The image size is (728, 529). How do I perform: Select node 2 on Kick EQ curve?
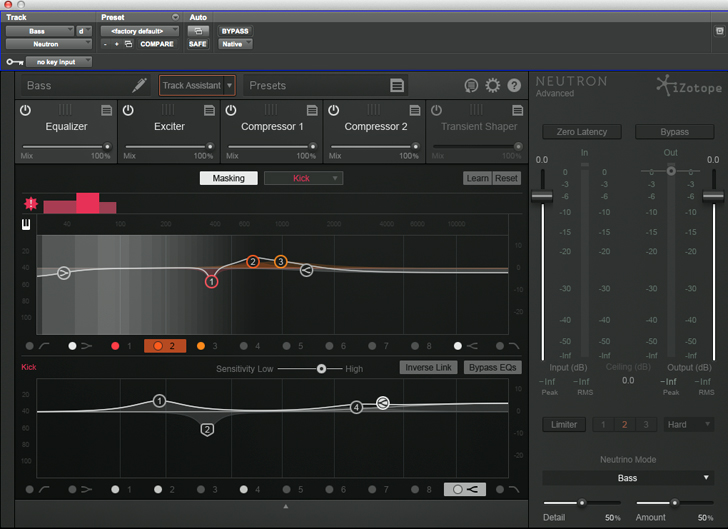pos(207,429)
